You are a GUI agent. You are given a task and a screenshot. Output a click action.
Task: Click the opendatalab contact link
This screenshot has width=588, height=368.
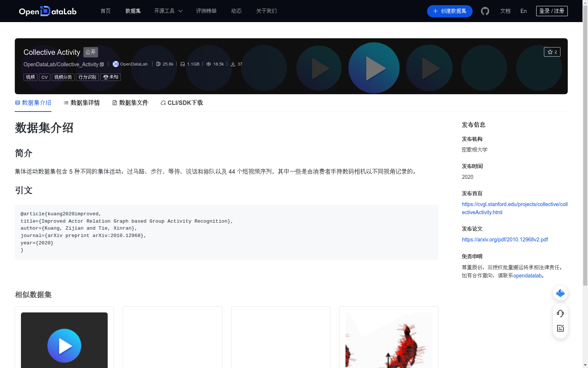(527, 276)
